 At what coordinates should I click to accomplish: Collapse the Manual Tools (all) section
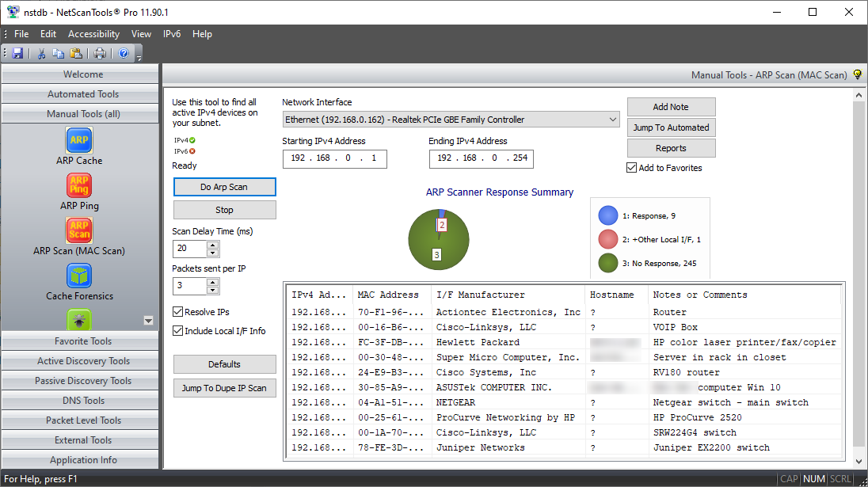tap(79, 112)
